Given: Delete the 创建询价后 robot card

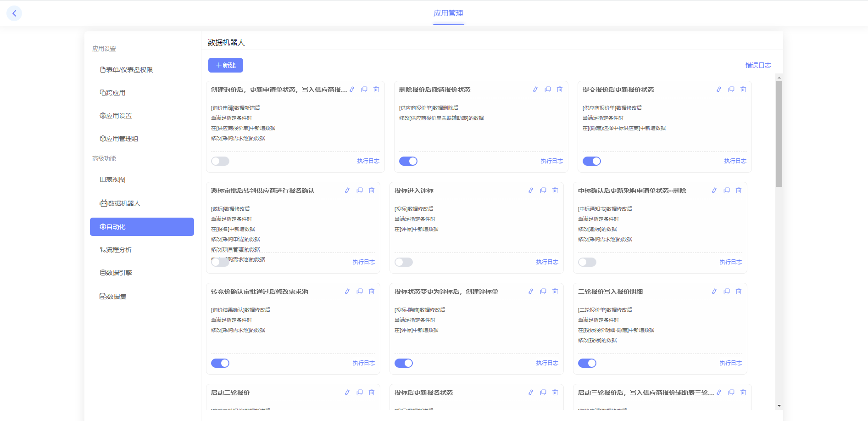Looking at the screenshot, I should (x=376, y=90).
